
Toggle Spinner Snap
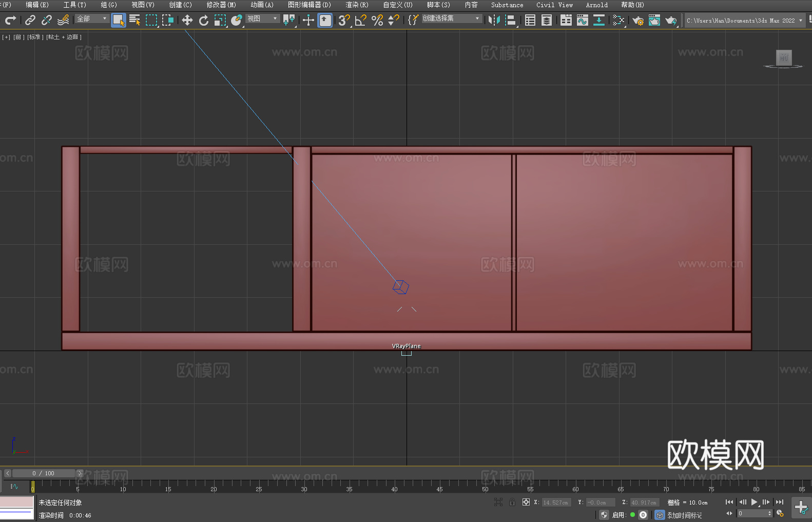click(394, 20)
